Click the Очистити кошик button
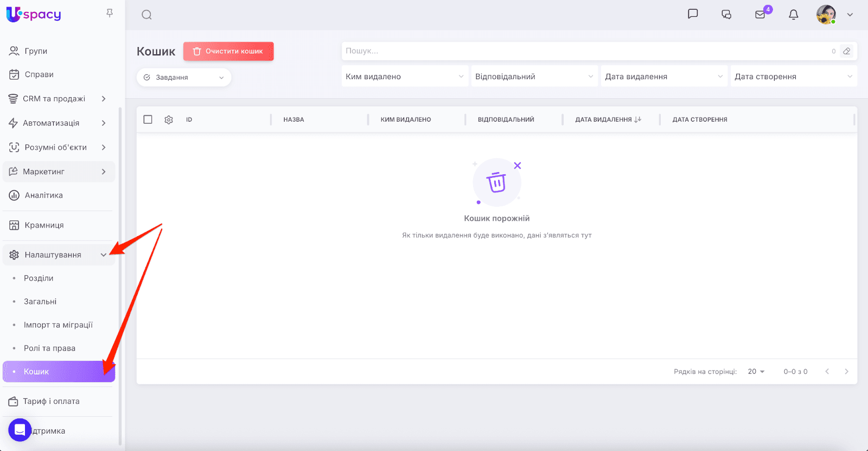Image resolution: width=868 pixels, height=451 pixels. [x=228, y=51]
